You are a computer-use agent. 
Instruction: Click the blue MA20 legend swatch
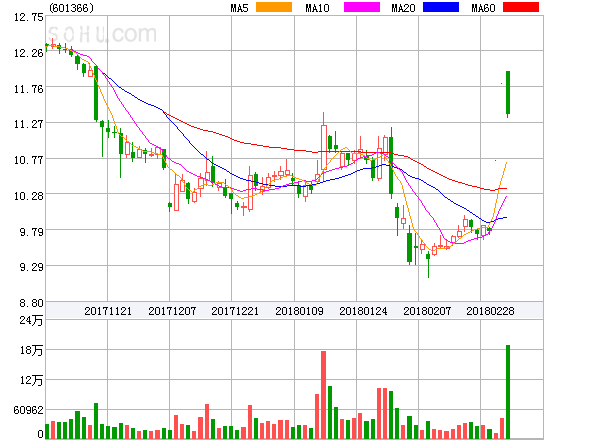click(x=441, y=7)
